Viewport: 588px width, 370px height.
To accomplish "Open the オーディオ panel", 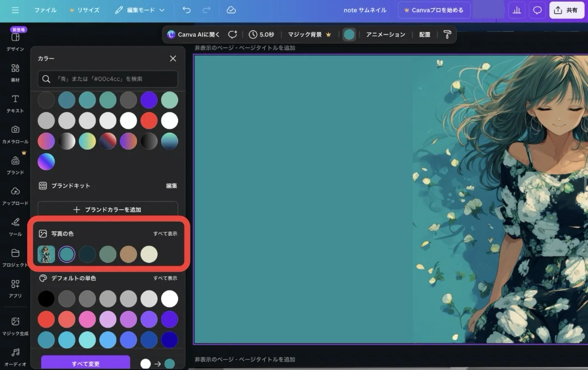I will (x=15, y=357).
